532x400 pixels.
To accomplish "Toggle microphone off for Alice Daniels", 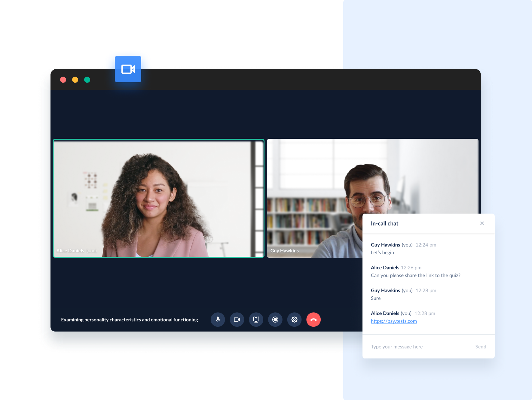I will click(x=218, y=320).
